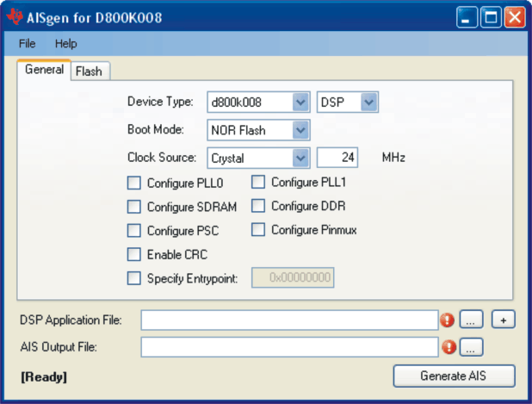The height and width of the screenshot is (404, 532).
Task: Open the Boot Mode NOR Flash dropdown
Action: 300,130
